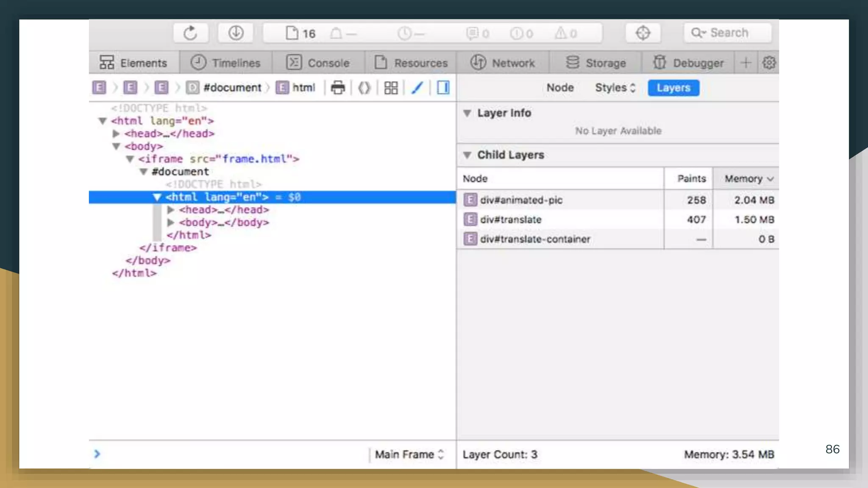Expand the head element in iframe
Viewport: 868px width, 488px height.
click(x=170, y=210)
